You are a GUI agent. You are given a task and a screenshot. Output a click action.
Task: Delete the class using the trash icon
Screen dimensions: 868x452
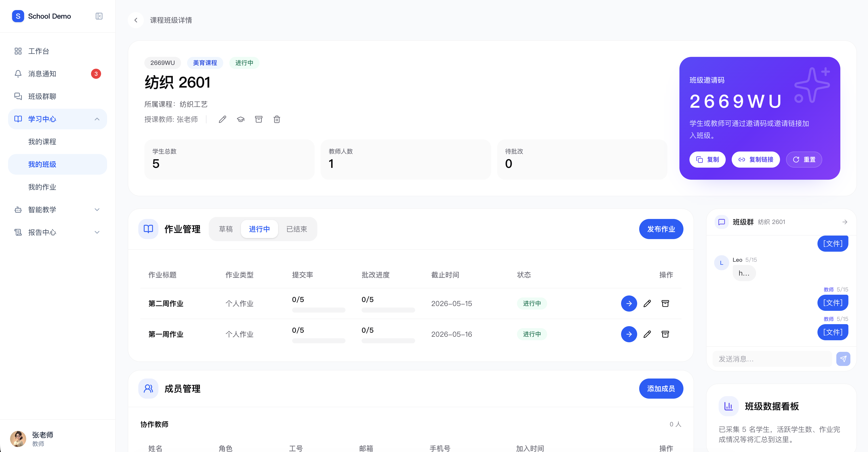click(x=277, y=119)
